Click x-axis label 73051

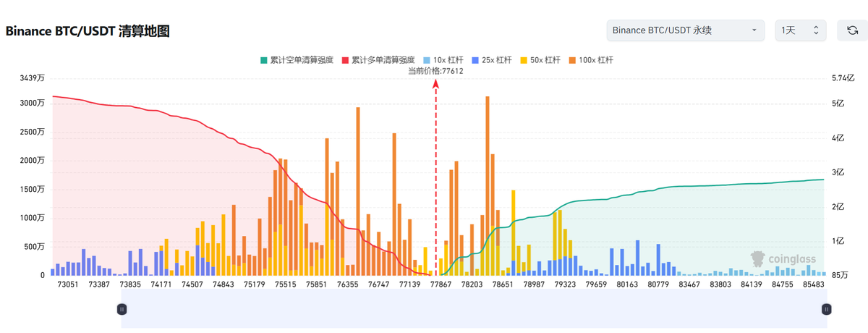click(x=67, y=285)
